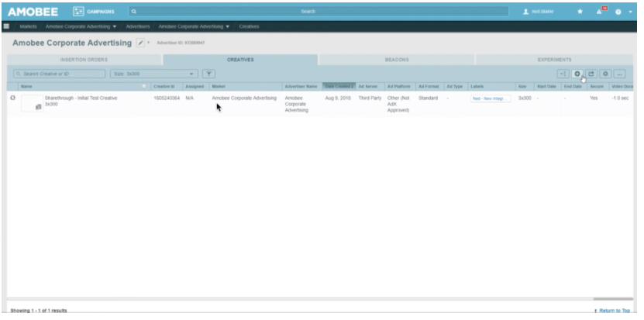Click the export share icon button

591,74
